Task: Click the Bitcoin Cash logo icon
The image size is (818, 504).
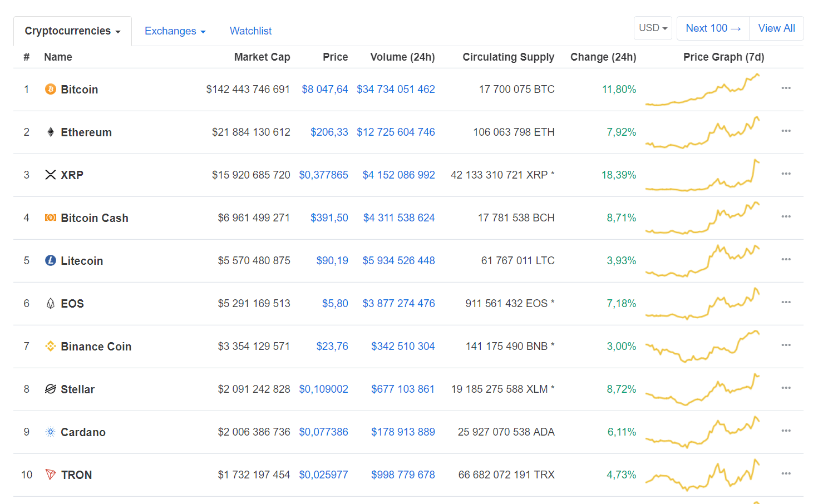Action: tap(50, 218)
